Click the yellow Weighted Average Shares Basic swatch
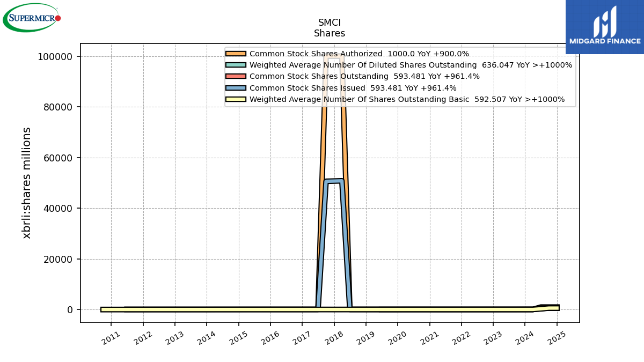Viewport: 644px width, 362px height. (236, 99)
